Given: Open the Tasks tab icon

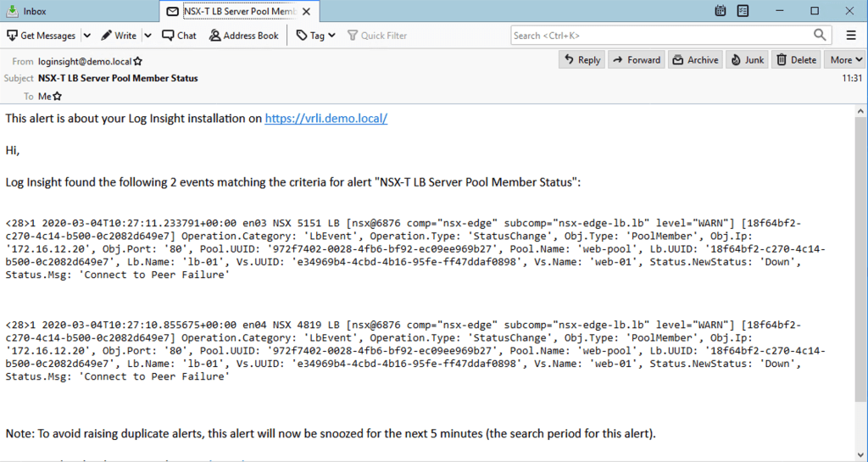Looking at the screenshot, I should pyautogui.click(x=743, y=11).
